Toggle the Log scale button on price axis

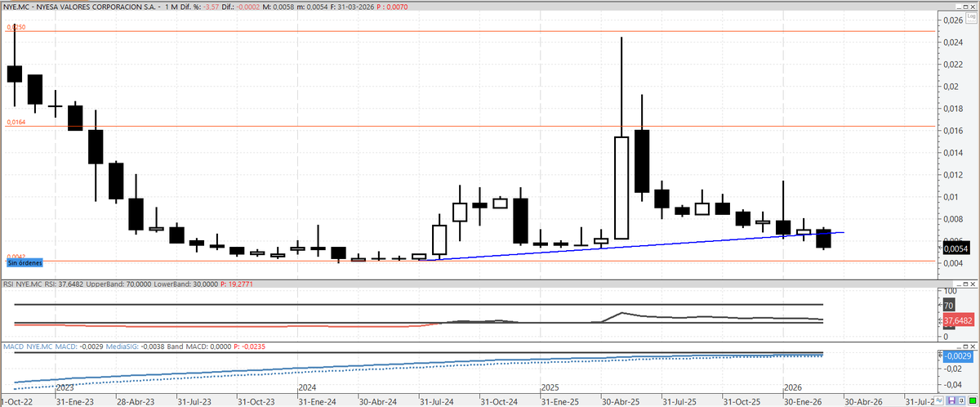coord(971,18)
